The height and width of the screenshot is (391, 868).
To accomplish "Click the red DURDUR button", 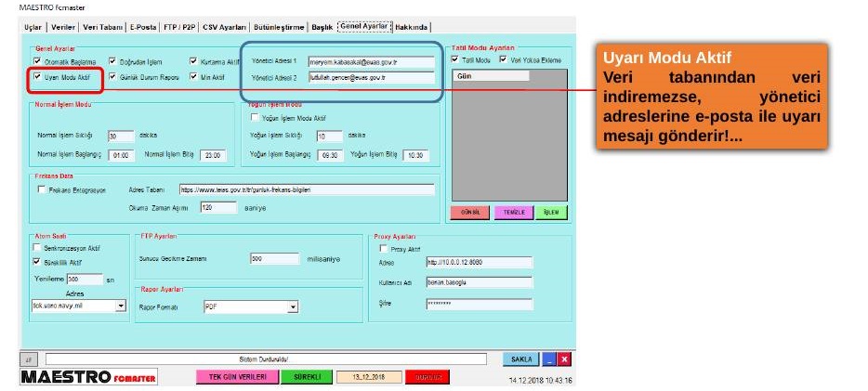I will click(427, 377).
